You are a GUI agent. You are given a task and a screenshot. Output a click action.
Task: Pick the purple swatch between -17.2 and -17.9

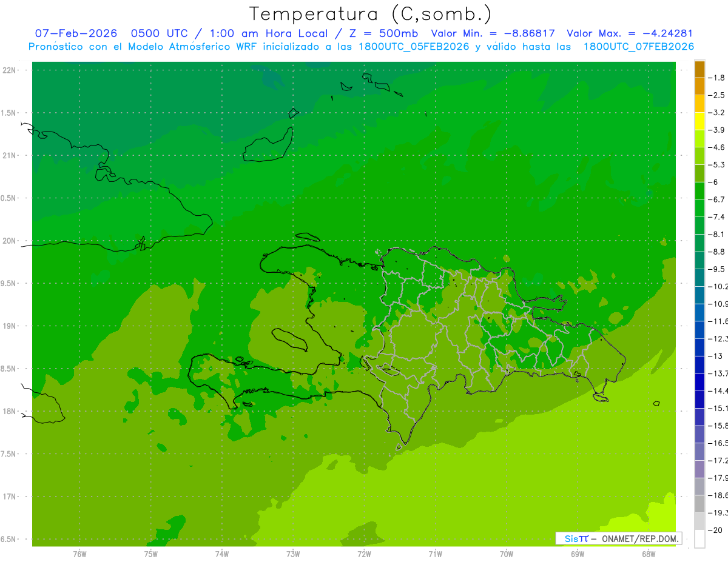coord(699,469)
